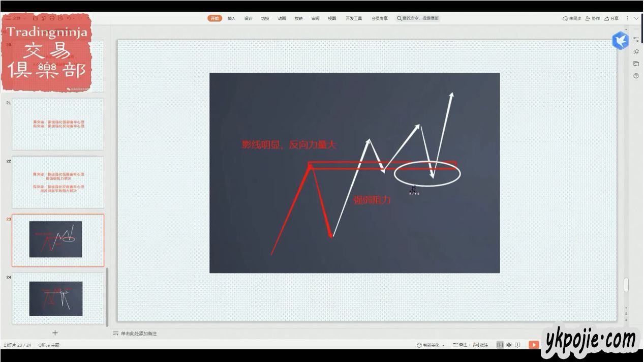
Task: Switch to slide sorter grid view
Action: click(x=509, y=345)
